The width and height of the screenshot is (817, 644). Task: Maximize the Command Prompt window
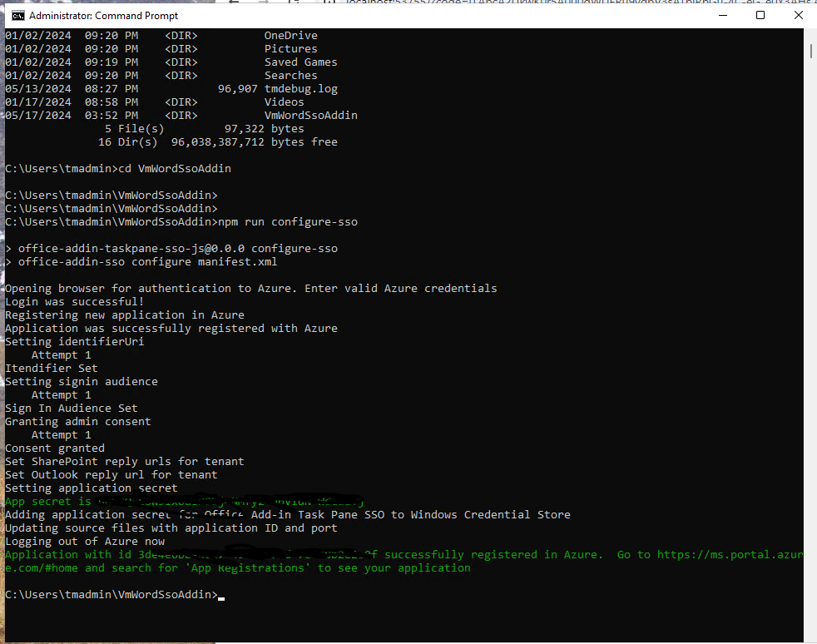point(760,15)
